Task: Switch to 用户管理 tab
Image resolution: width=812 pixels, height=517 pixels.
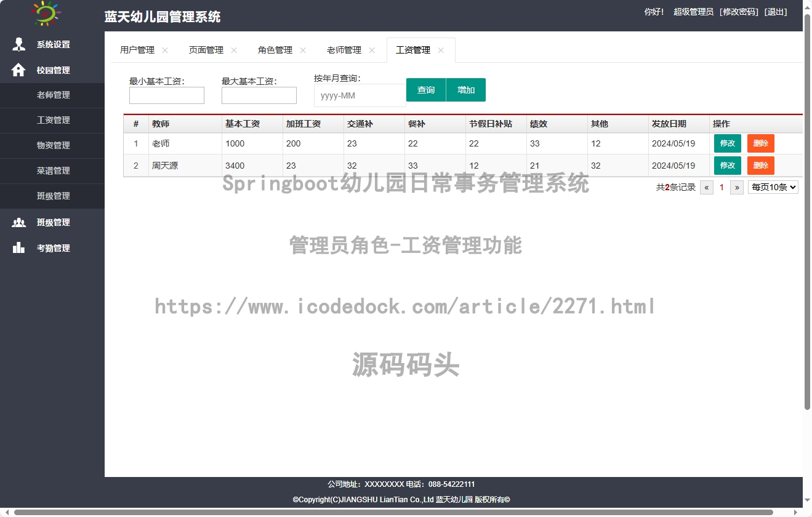Action: tap(137, 50)
